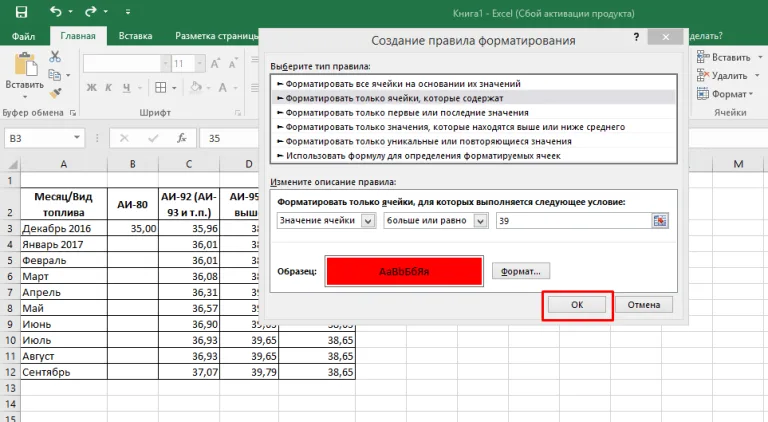Switch to the Главная tab
Screen dimensions: 768x422
coord(78,36)
